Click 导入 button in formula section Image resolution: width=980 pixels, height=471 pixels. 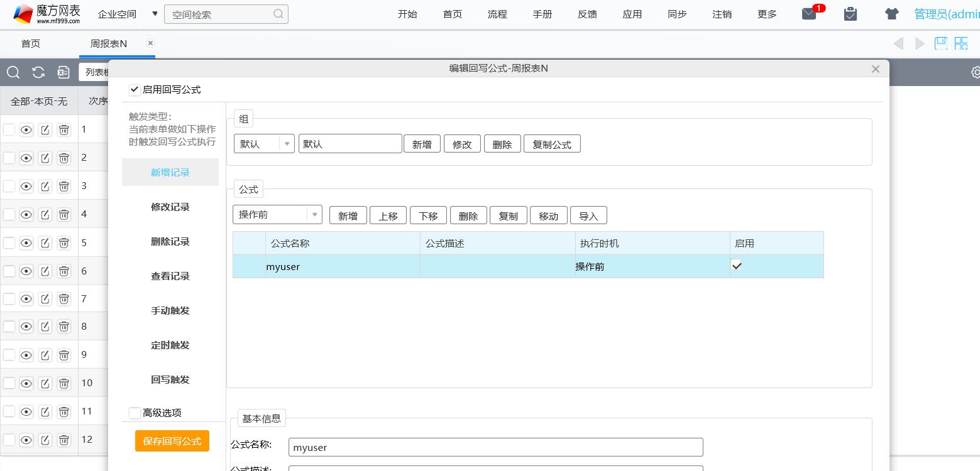click(588, 215)
